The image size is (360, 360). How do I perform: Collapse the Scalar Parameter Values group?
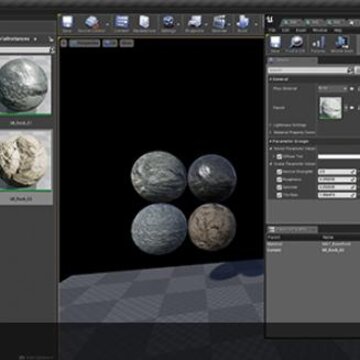pyautogui.click(x=271, y=164)
